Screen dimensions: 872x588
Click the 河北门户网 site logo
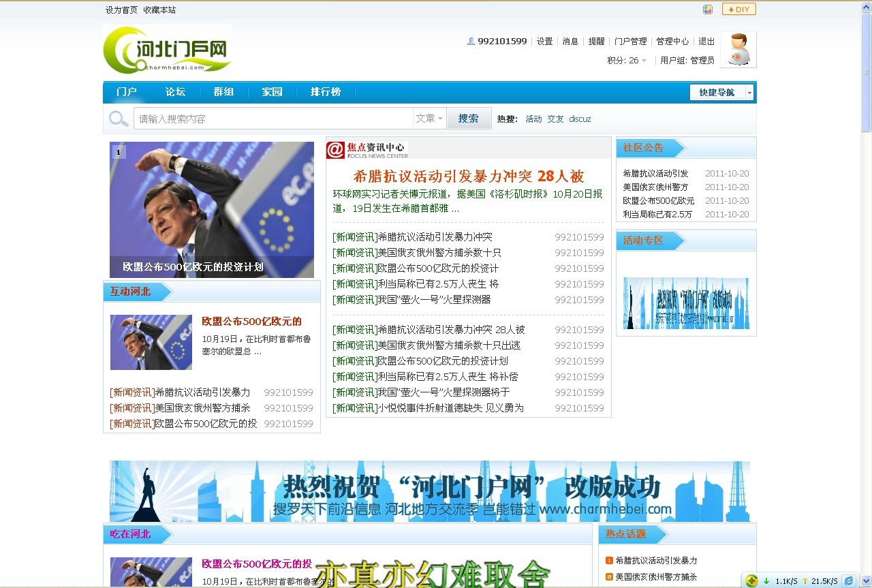coord(166,50)
